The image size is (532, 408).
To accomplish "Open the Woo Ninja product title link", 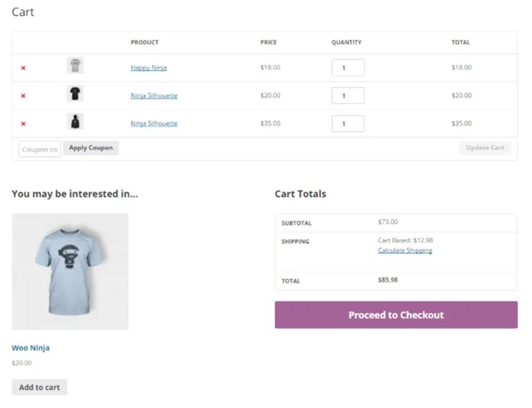I will (31, 348).
